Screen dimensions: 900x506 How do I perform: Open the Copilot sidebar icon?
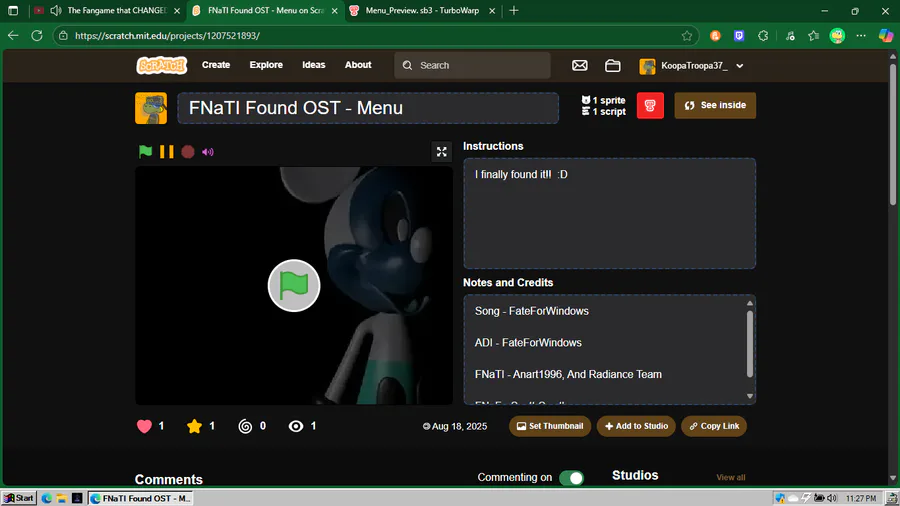886,36
